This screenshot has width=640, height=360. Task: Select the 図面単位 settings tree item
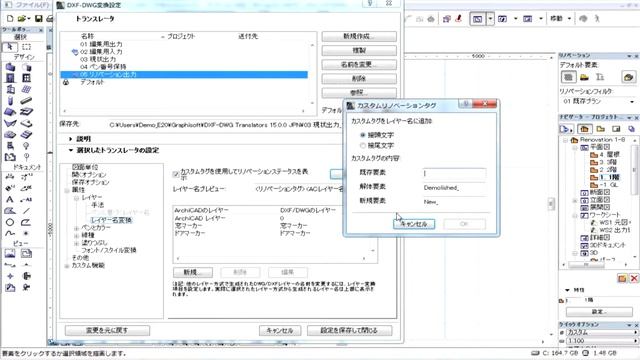85,167
